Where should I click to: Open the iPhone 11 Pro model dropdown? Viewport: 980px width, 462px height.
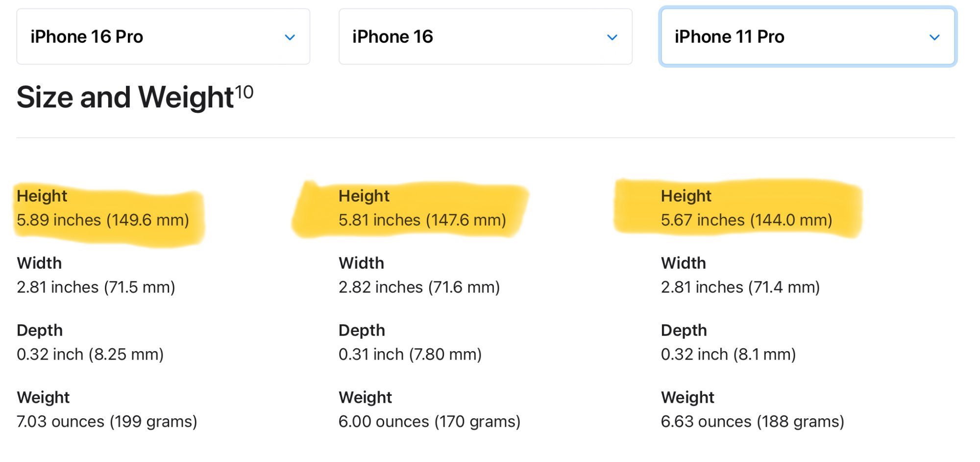pyautogui.click(x=807, y=37)
